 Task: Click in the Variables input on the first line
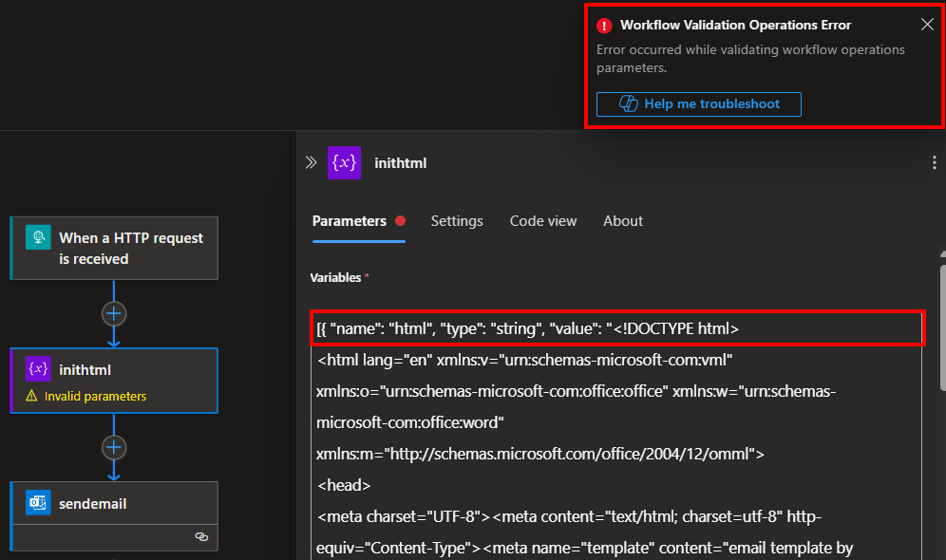click(616, 328)
